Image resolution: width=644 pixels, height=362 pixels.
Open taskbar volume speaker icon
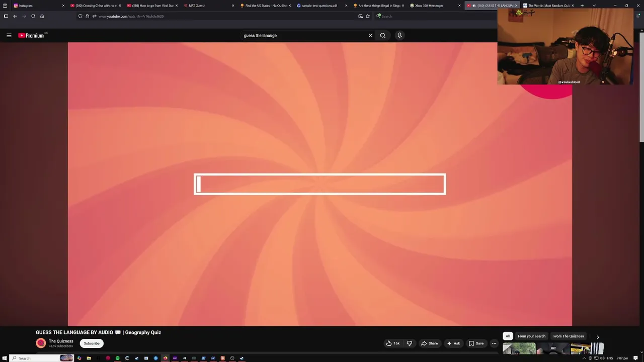(x=602, y=358)
